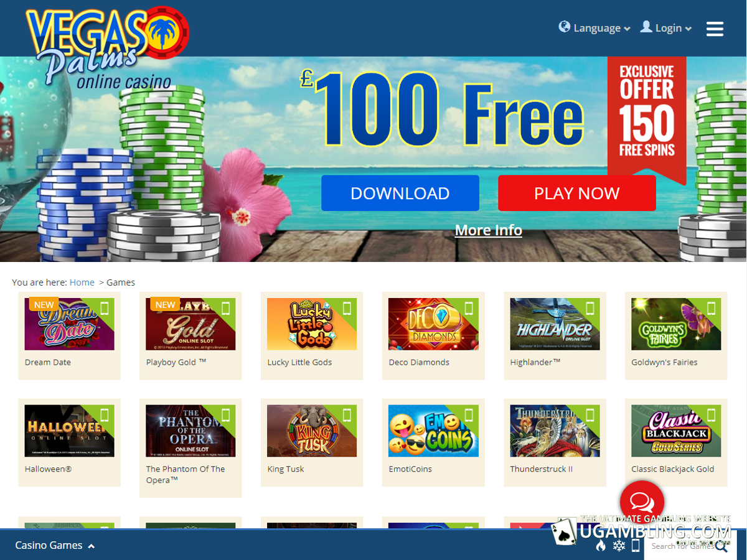
Task: Click the red PLAY NOW button
Action: tap(577, 193)
